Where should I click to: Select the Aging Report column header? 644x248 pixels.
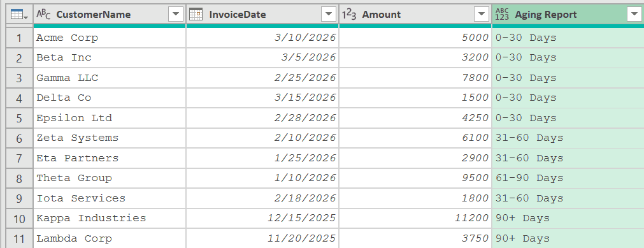click(568, 15)
